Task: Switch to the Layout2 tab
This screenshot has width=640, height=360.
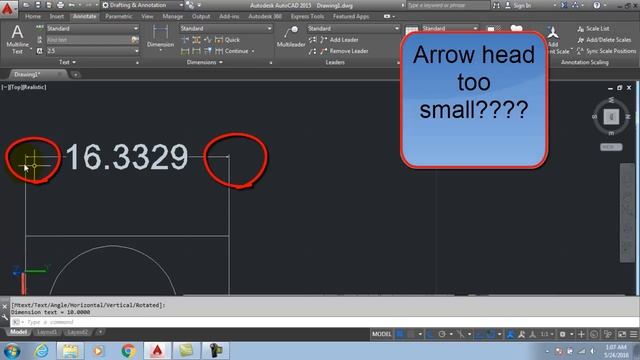Action: coord(77,332)
